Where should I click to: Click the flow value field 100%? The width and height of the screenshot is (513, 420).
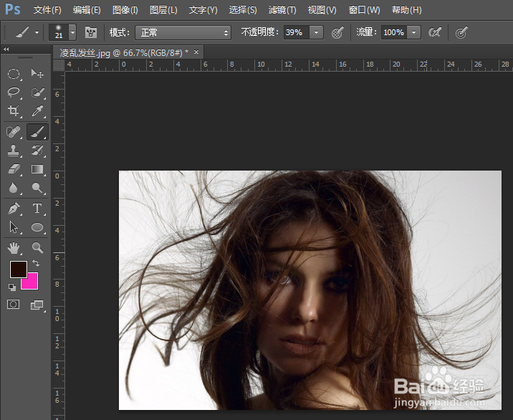coord(394,33)
